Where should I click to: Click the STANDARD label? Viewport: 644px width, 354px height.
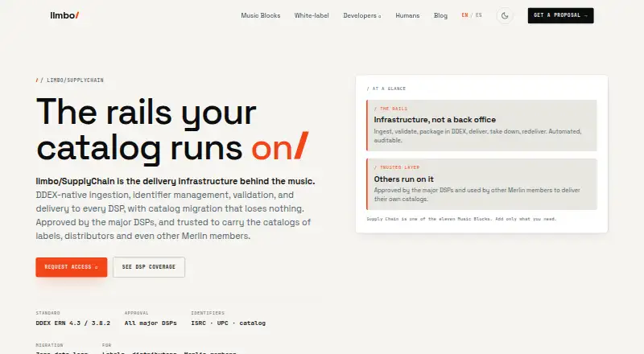coord(47,313)
